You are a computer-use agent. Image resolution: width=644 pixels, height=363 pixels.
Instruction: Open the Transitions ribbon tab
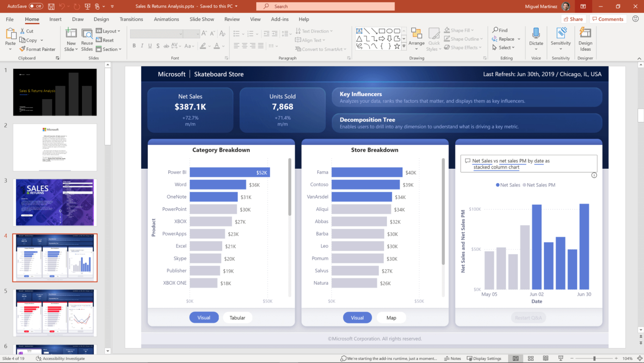tap(131, 19)
